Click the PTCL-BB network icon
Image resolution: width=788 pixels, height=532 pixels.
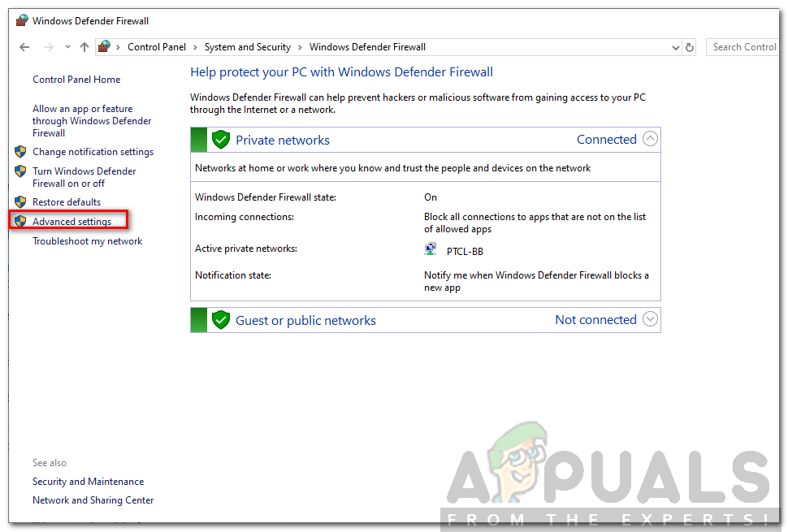431,249
